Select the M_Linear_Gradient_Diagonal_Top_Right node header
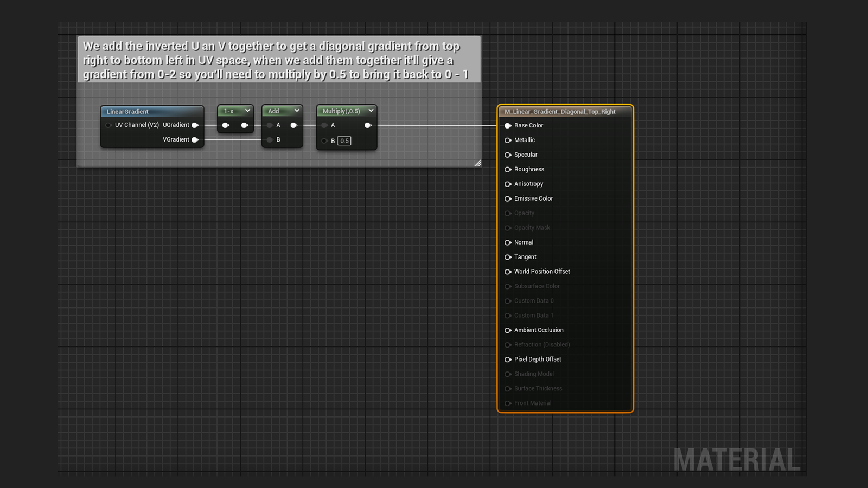This screenshot has width=868, height=488. coord(560,112)
